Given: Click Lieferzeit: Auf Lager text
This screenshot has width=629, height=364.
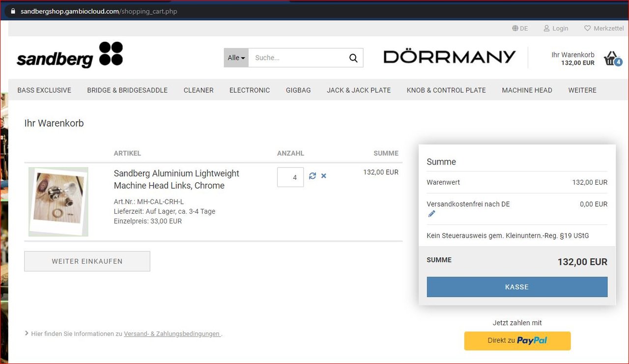Looking at the screenshot, I should click(165, 212).
